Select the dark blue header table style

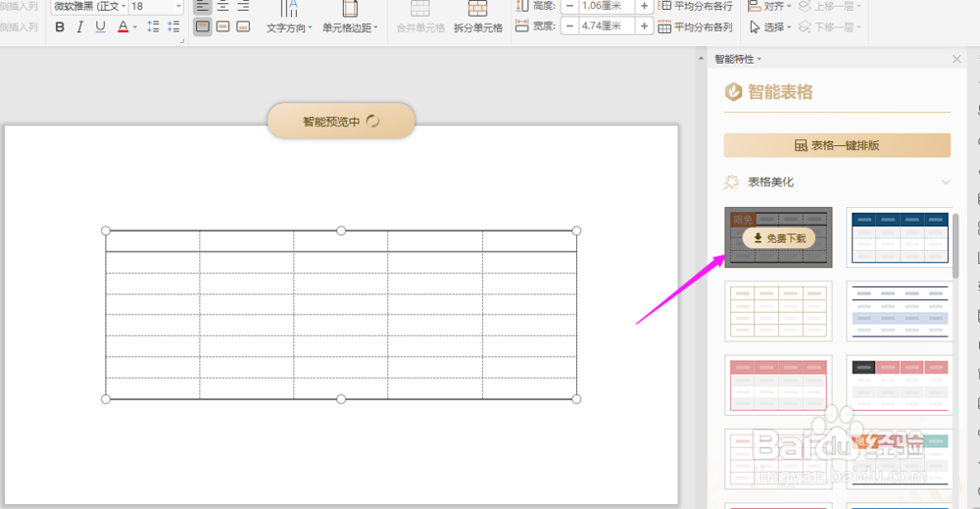point(900,237)
